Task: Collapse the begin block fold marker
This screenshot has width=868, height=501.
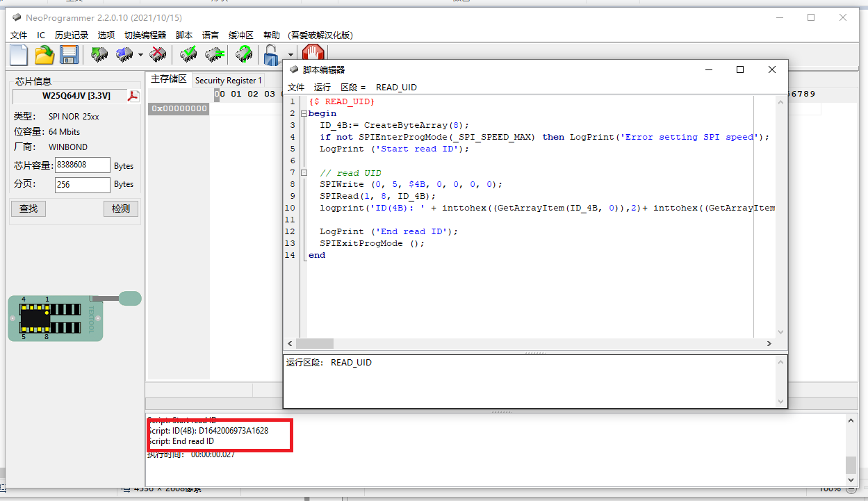Action: coord(304,113)
